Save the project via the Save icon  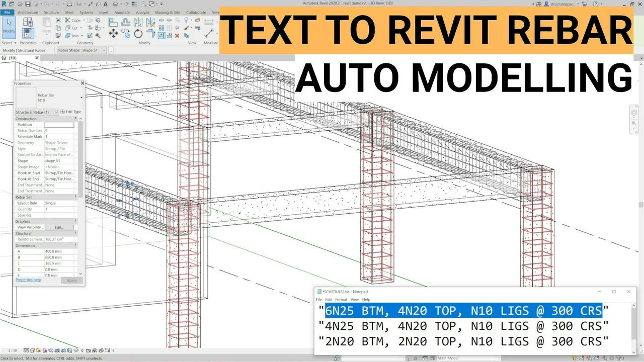[x=28, y=4]
